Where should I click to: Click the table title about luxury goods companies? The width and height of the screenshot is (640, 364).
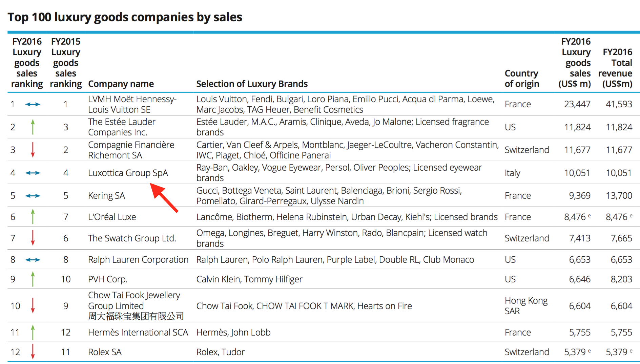coord(125,17)
